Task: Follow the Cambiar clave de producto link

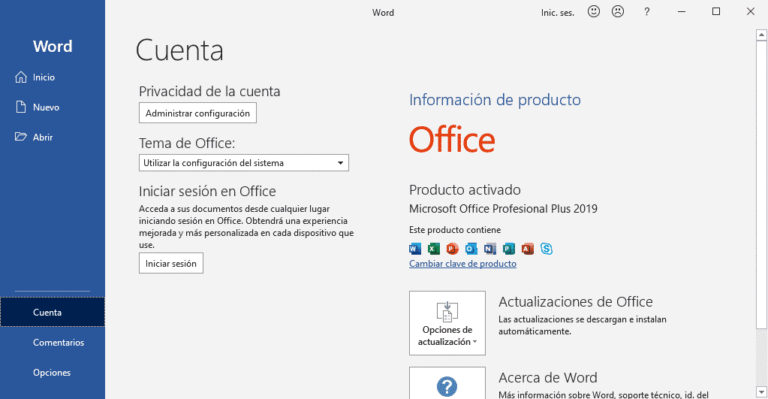Action: point(462,264)
